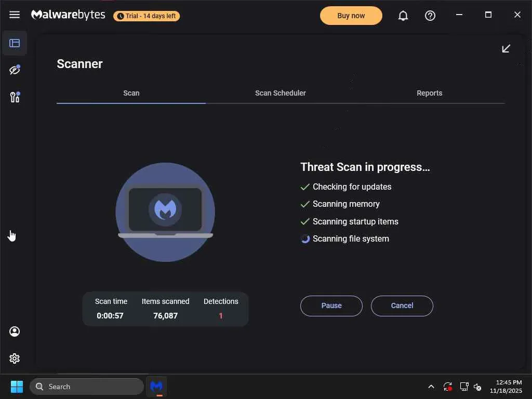Minimize the Malwarebytes window
Viewport: 532px width, 399px height.
pyautogui.click(x=459, y=15)
